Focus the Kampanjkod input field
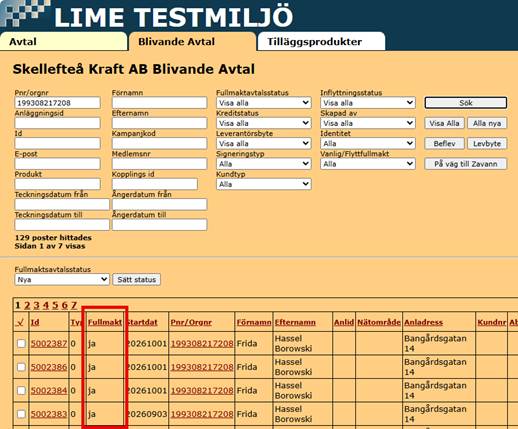518x429 pixels. (x=159, y=144)
